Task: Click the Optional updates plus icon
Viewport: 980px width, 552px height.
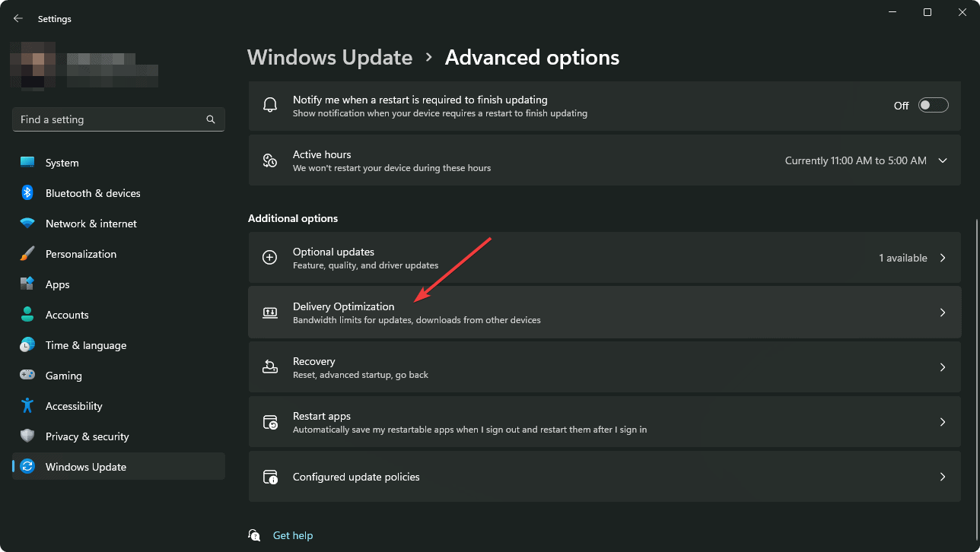Action: (270, 257)
